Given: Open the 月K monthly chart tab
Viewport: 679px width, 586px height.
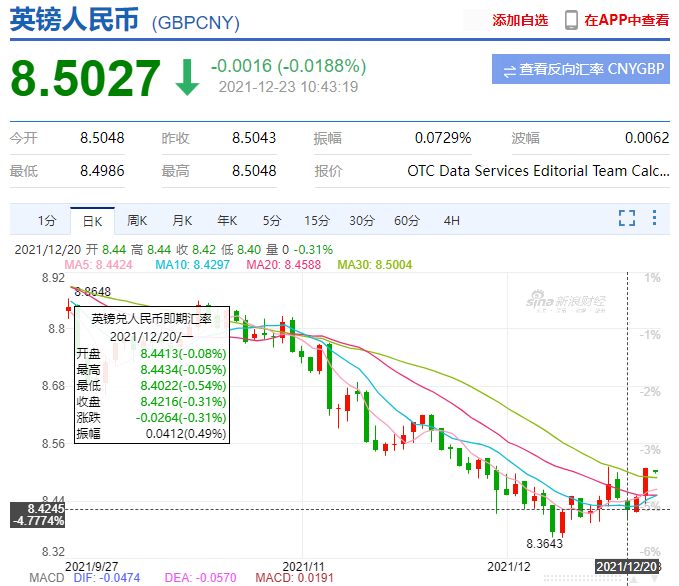Looking at the screenshot, I should [182, 220].
